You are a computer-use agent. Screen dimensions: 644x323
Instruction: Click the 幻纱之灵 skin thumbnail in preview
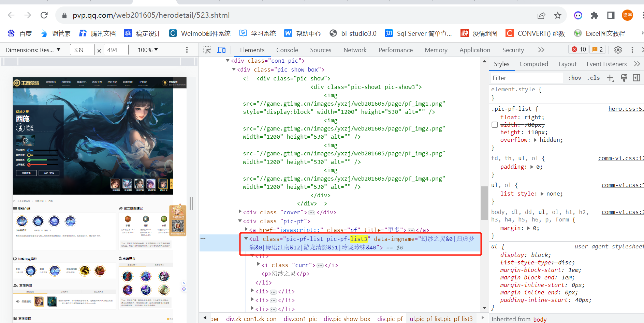(x=163, y=184)
